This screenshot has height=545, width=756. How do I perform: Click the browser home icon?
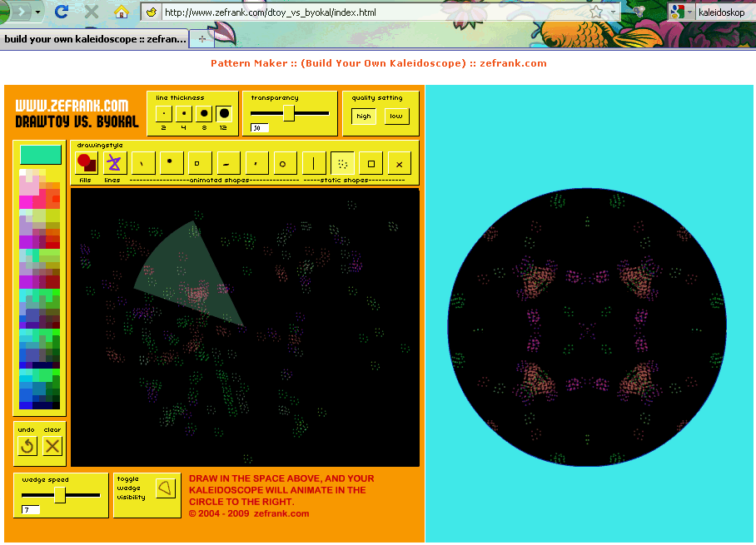122,12
